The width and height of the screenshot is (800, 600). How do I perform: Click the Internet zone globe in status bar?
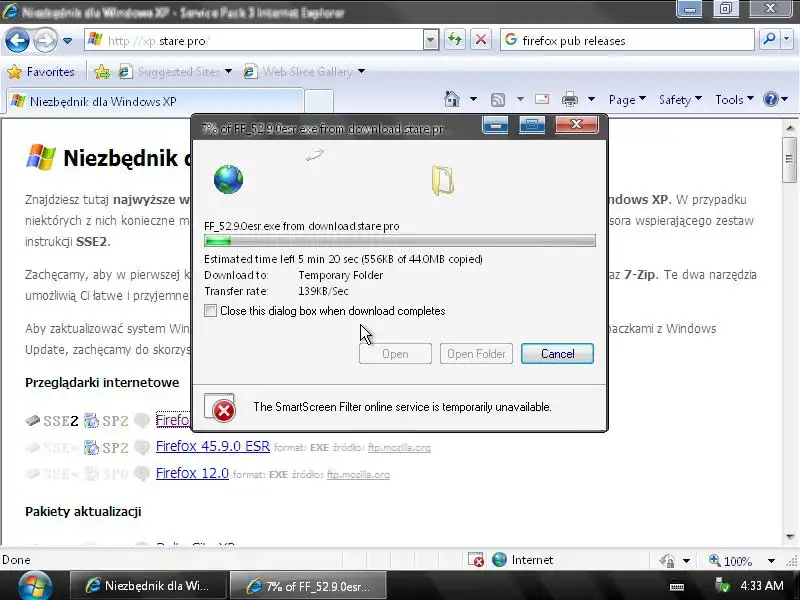point(499,560)
